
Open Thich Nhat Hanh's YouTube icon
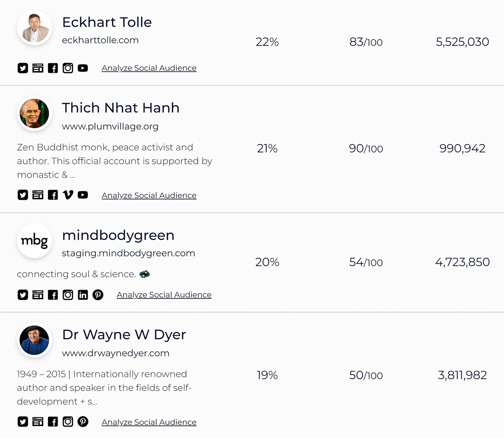click(x=83, y=195)
